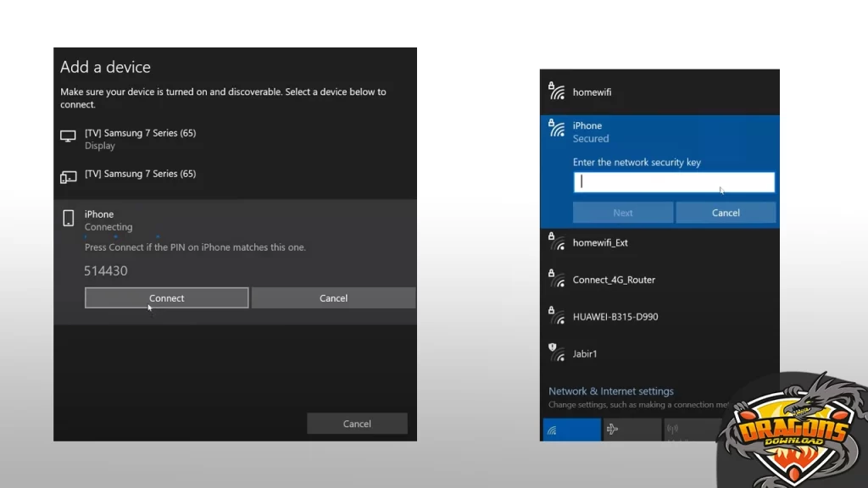Image resolution: width=868 pixels, height=488 pixels.
Task: Toggle the Airplane mode tile
Action: click(x=632, y=430)
